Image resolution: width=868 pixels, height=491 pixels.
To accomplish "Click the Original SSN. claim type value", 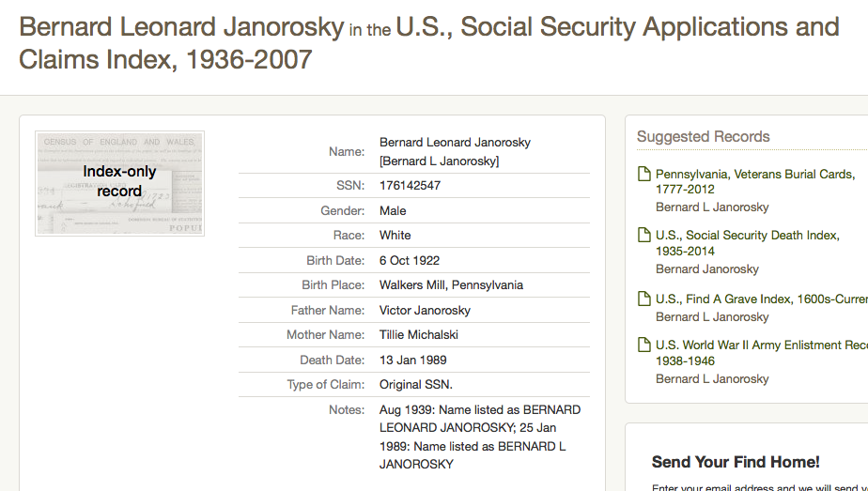I will (x=416, y=385).
